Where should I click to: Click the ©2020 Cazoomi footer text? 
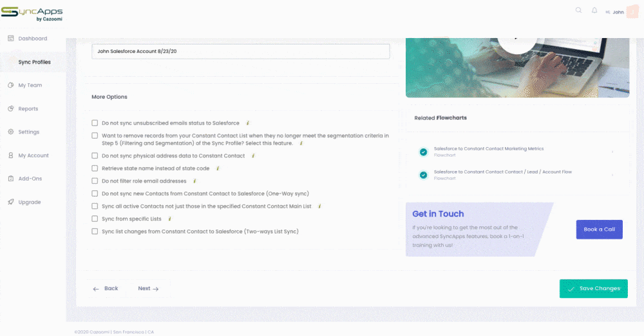[x=114, y=332]
